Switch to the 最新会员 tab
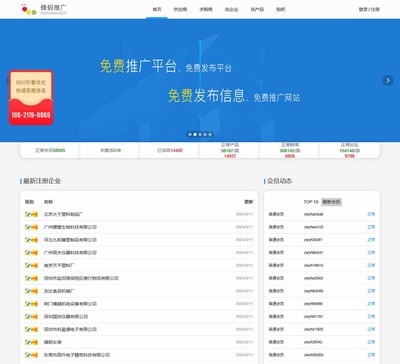 pos(331,202)
